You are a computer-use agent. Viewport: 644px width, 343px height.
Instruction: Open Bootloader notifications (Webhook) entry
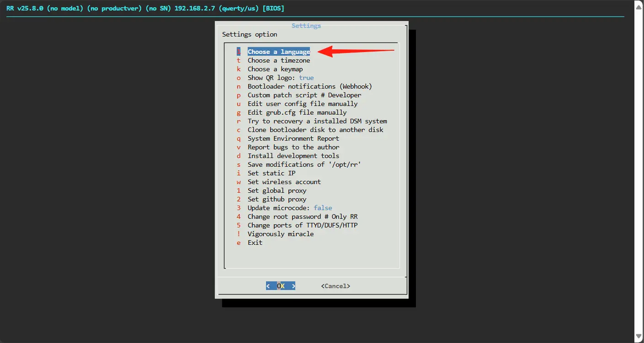(309, 86)
